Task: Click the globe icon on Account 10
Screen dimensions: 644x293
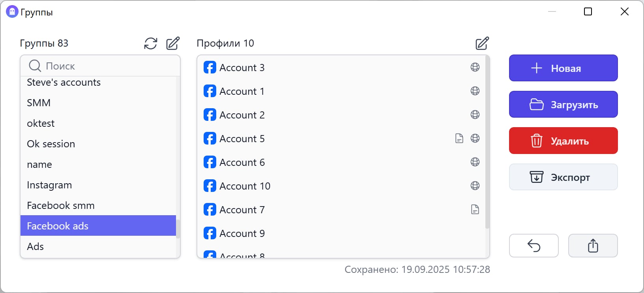Action: (x=475, y=186)
